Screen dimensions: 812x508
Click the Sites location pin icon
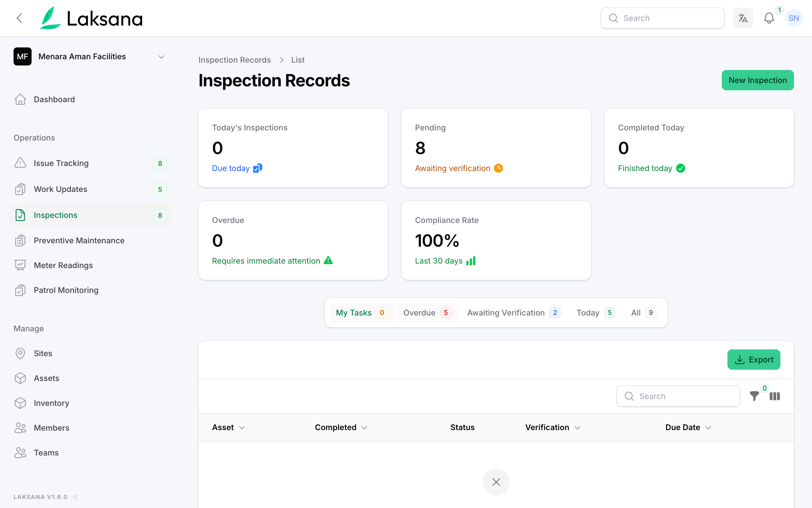pos(20,353)
